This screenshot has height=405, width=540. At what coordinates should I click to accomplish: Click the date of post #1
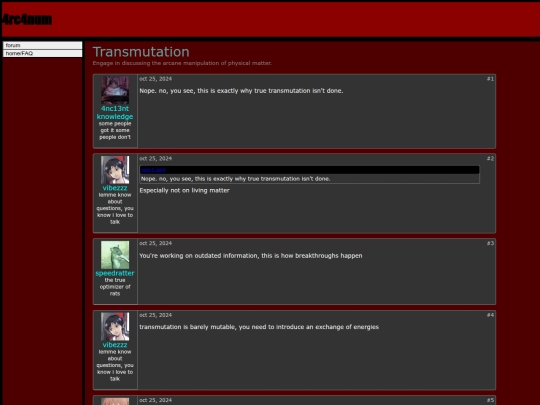[156, 79]
